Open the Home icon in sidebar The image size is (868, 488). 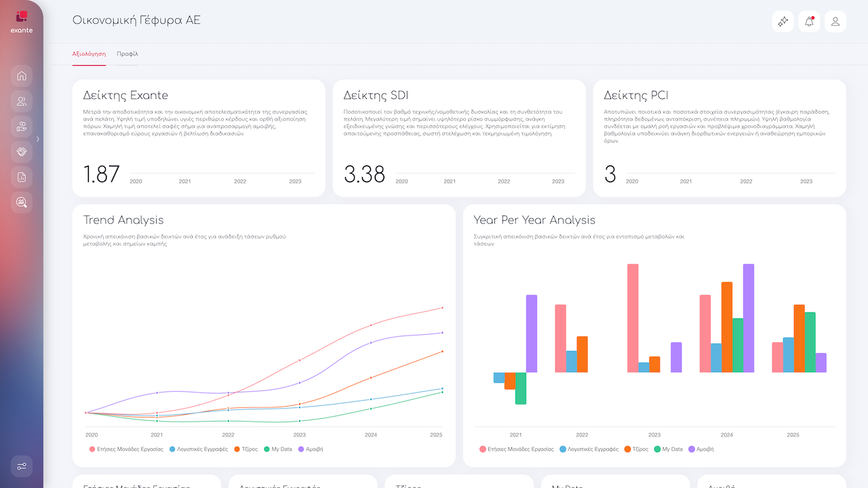coord(22,76)
